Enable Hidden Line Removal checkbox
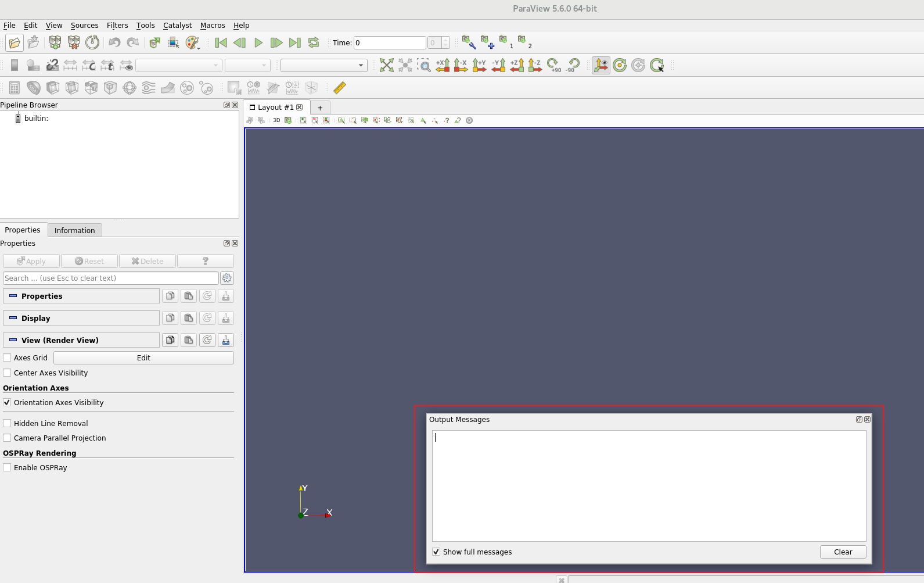 pos(7,423)
